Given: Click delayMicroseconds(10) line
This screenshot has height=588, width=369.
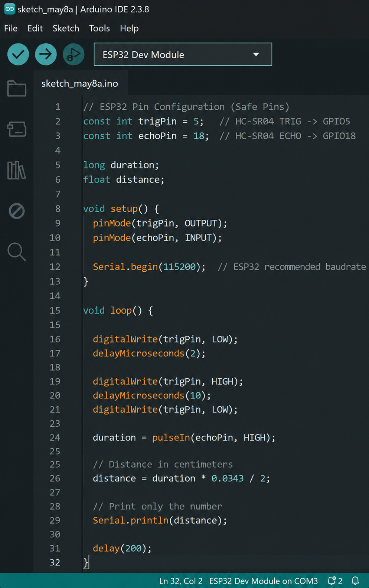Looking at the screenshot, I should [152, 395].
